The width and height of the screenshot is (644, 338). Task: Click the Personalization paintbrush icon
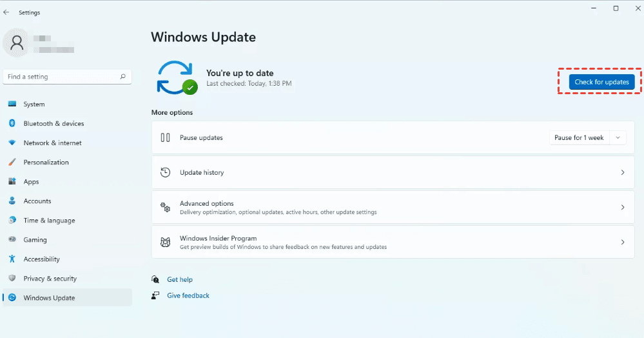pyautogui.click(x=12, y=162)
